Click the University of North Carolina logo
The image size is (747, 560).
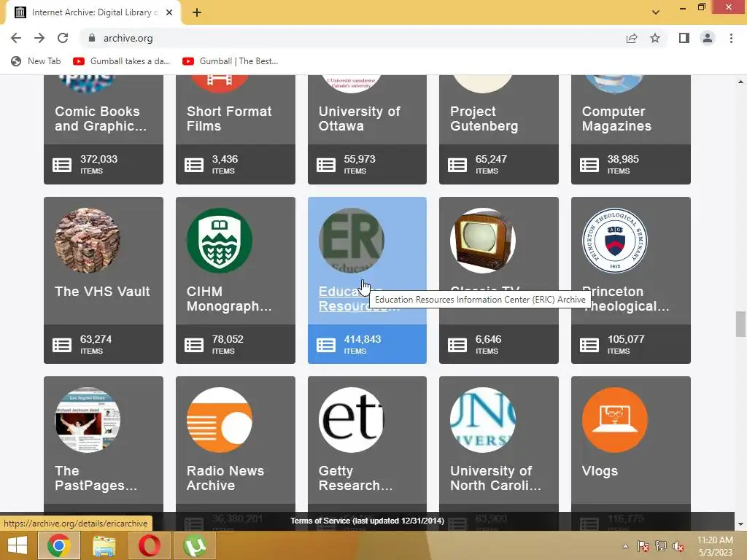(x=483, y=420)
